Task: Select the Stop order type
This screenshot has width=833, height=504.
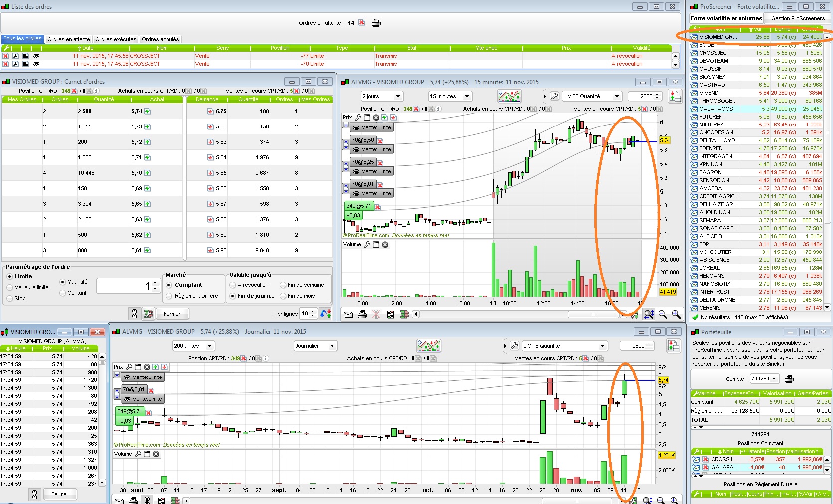Action: [16, 299]
